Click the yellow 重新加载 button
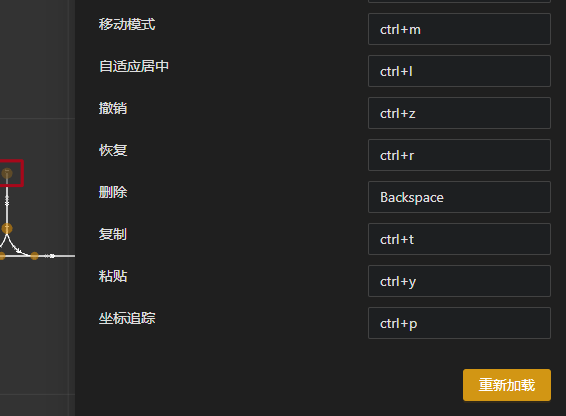566x416 pixels. pyautogui.click(x=507, y=385)
